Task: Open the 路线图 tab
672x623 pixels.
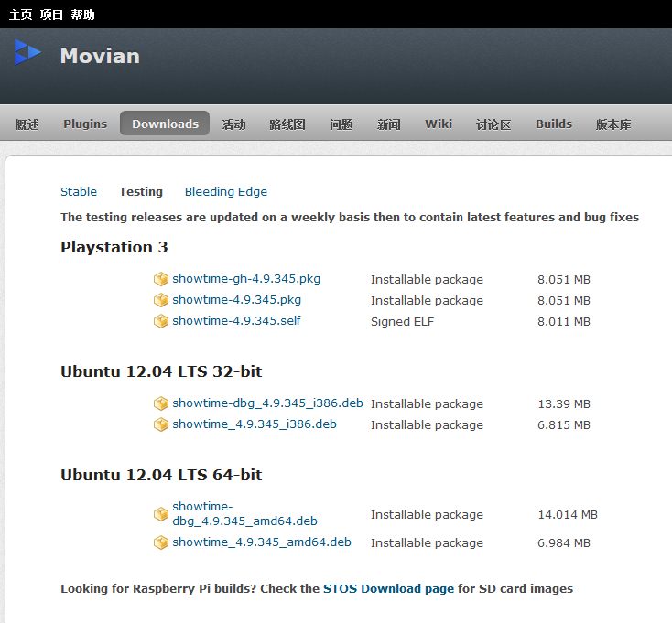Action: pos(287,124)
